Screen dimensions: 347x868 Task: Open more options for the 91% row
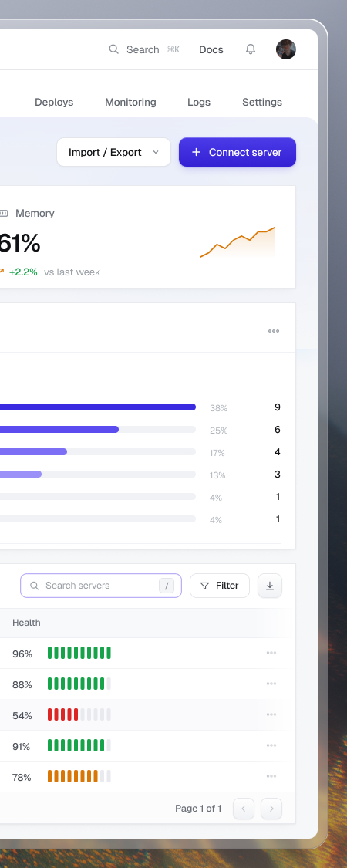[271, 745]
